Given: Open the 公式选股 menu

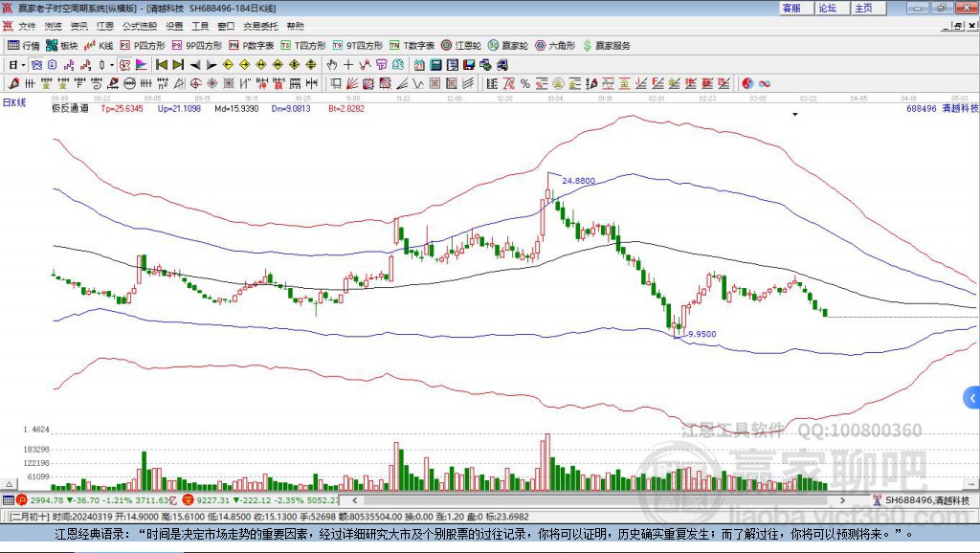Looking at the screenshot, I should coord(140,26).
